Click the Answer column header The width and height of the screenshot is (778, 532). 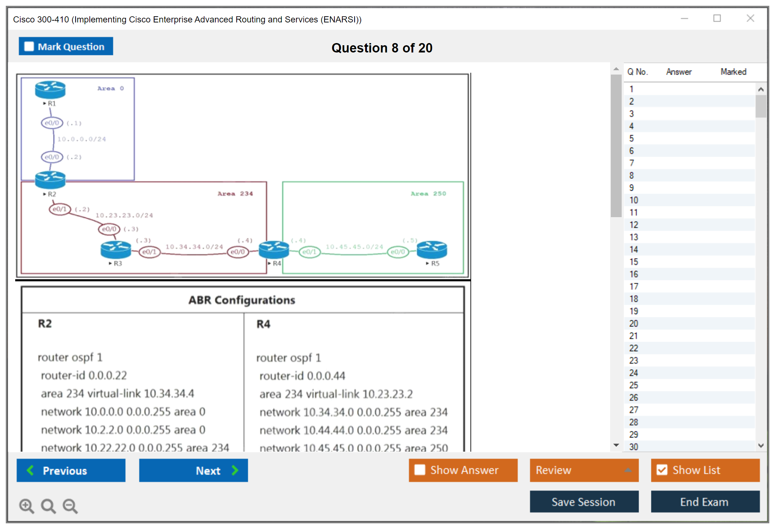pyautogui.click(x=678, y=72)
